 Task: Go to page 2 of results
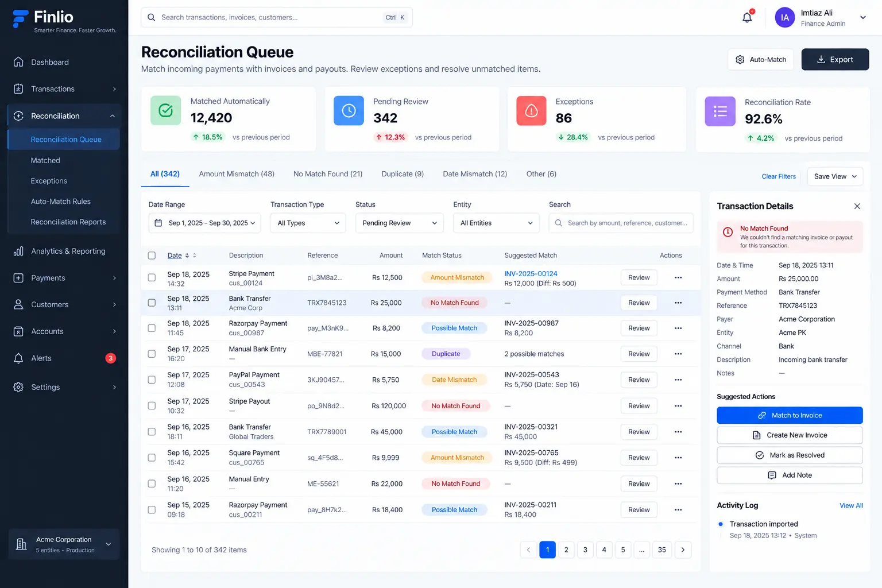click(x=566, y=550)
